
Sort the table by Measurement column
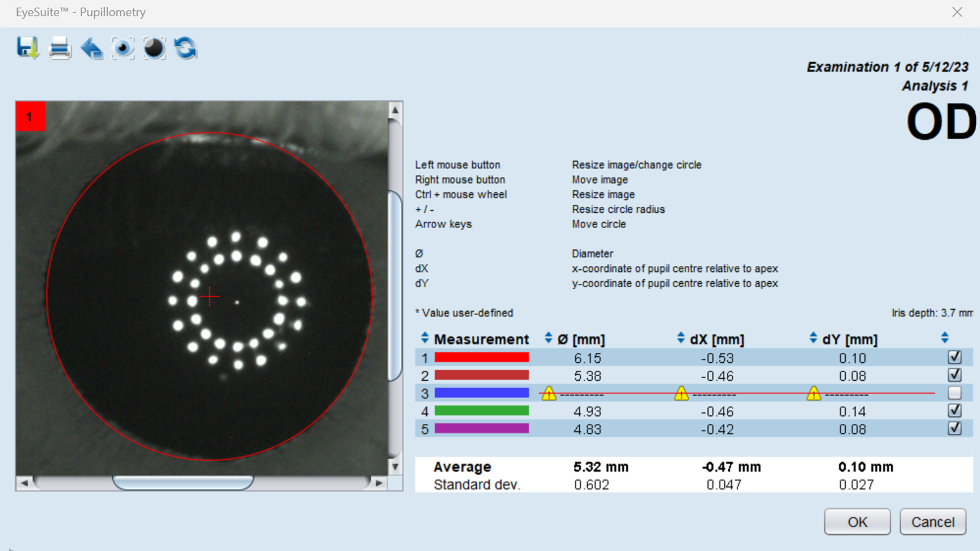point(425,338)
